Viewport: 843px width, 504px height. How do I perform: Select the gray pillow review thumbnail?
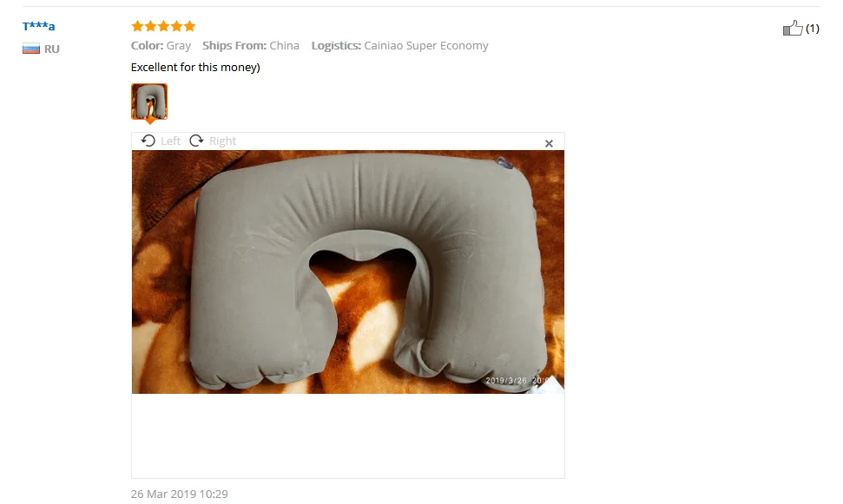click(149, 101)
